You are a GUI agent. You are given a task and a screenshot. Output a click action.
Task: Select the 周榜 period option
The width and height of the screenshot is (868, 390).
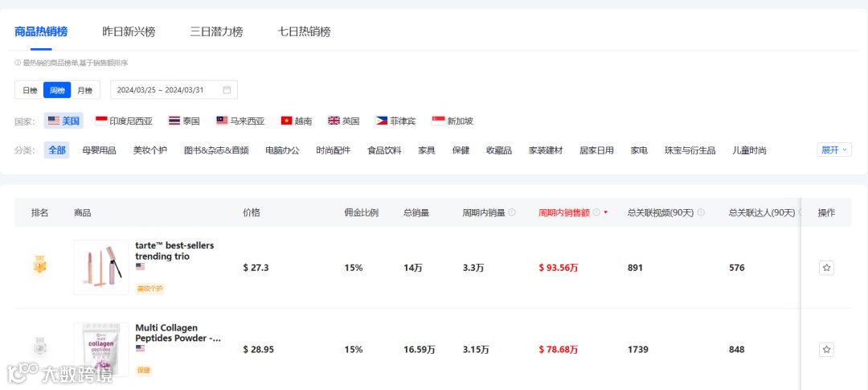[58, 90]
